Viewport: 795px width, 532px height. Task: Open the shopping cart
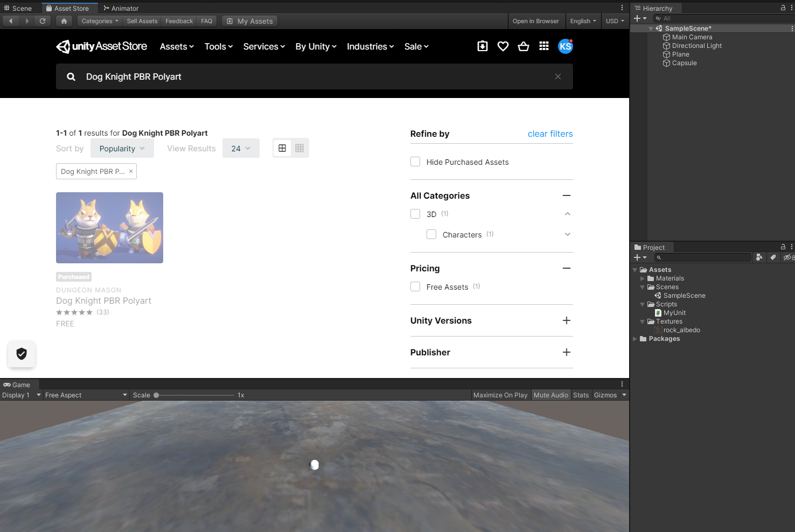click(x=524, y=46)
